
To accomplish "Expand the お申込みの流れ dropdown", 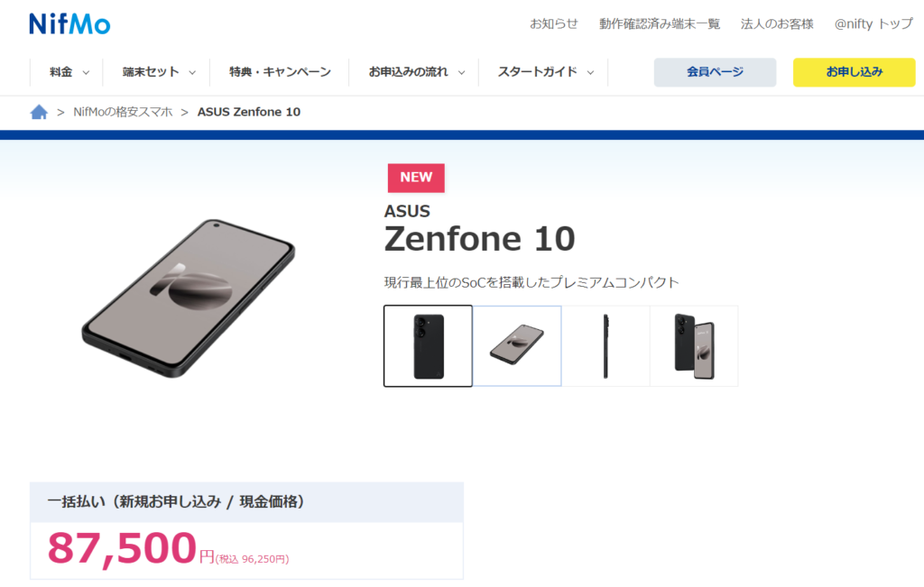I will coord(416,72).
